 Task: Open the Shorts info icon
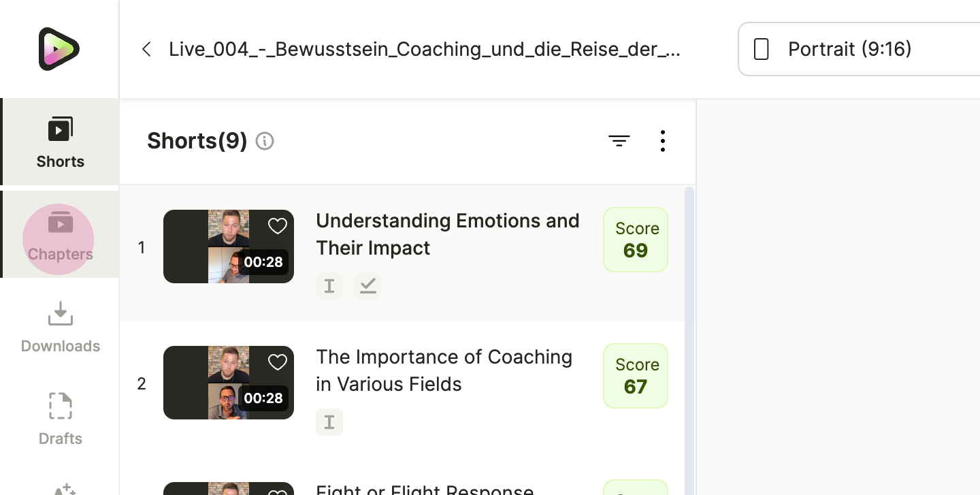point(265,141)
